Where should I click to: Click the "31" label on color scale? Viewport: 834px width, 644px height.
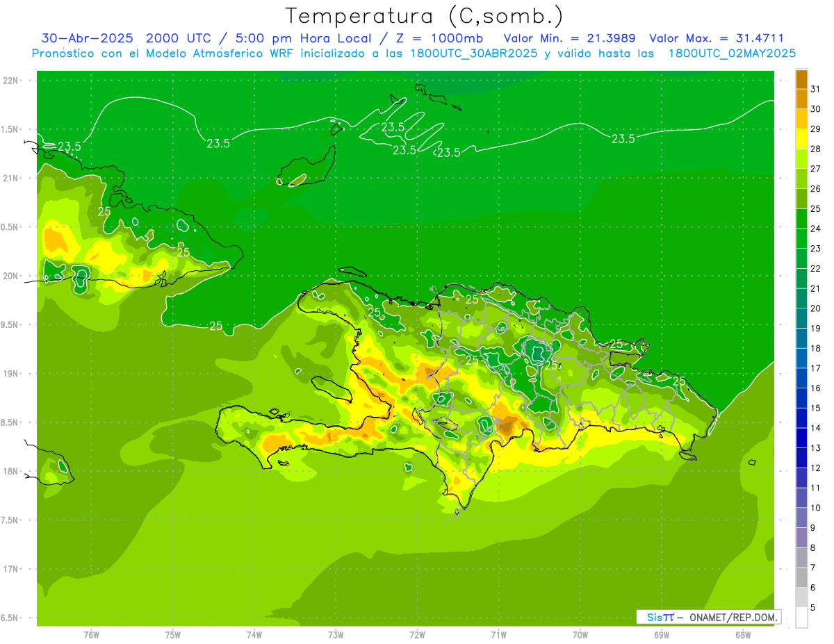point(816,89)
